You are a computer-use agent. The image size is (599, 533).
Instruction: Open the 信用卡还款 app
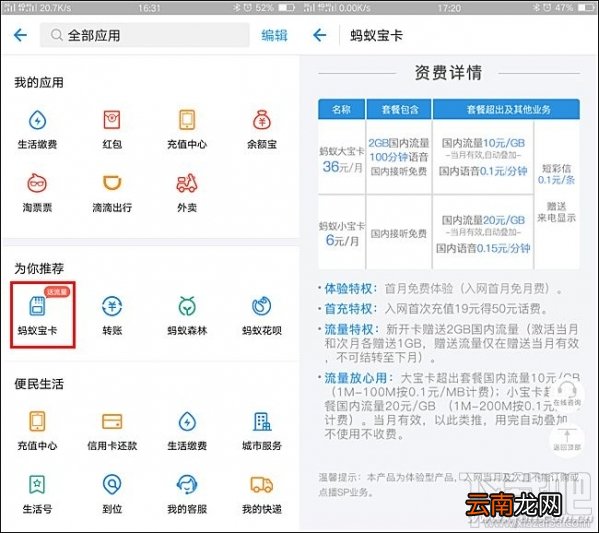point(112,431)
